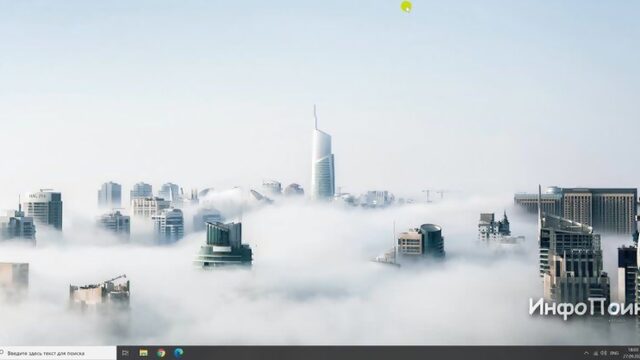This screenshot has width=640, height=360.
Task: Click the ИнфоПоинт watermark text
Action: (584, 308)
